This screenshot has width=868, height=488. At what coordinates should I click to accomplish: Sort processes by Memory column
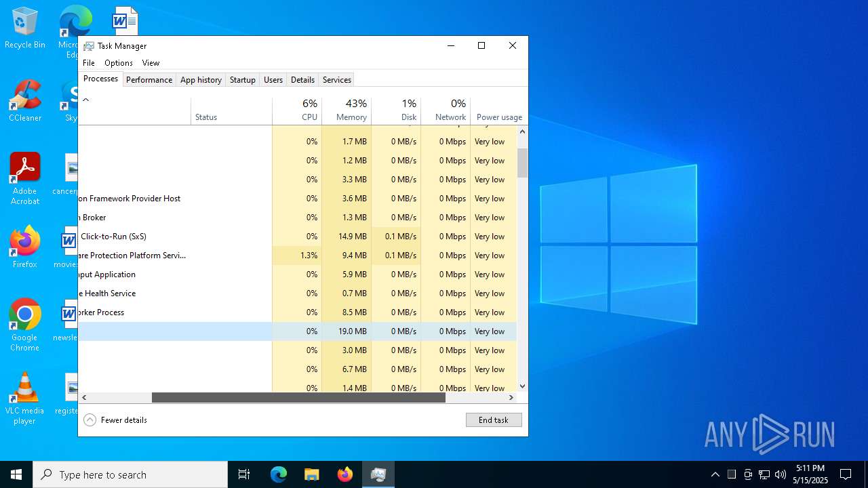[x=347, y=110]
